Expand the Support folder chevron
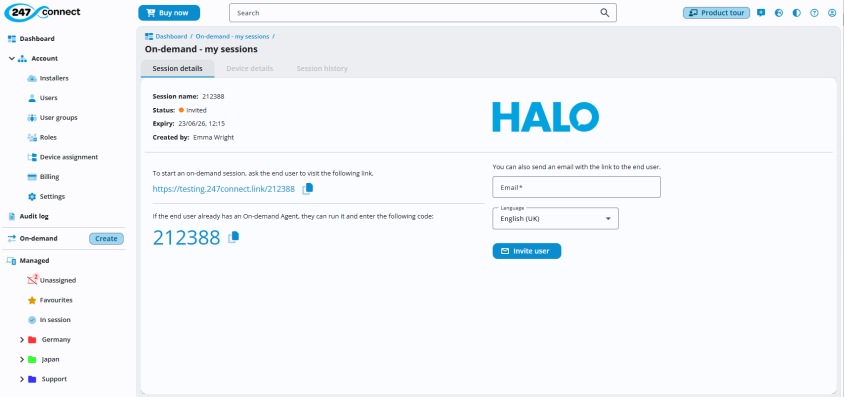Screen dimensions: 844x397 (22, 379)
